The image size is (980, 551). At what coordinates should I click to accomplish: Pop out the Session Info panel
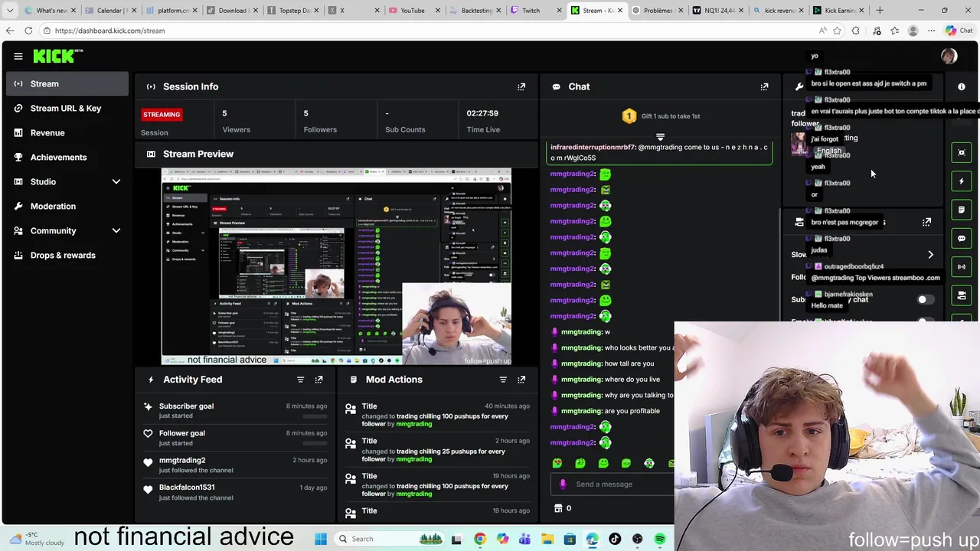click(x=521, y=86)
